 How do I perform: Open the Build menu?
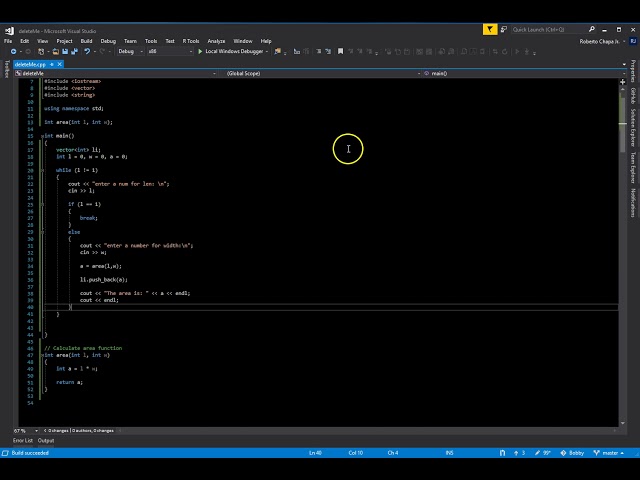pos(86,41)
